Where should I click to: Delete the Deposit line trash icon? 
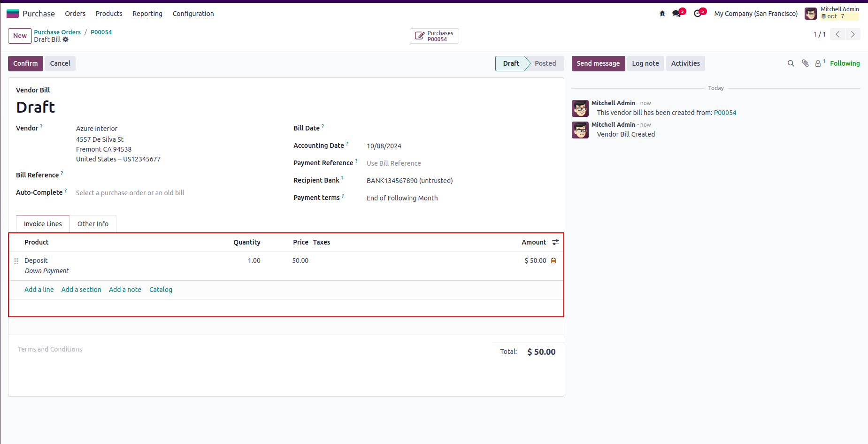(x=553, y=260)
